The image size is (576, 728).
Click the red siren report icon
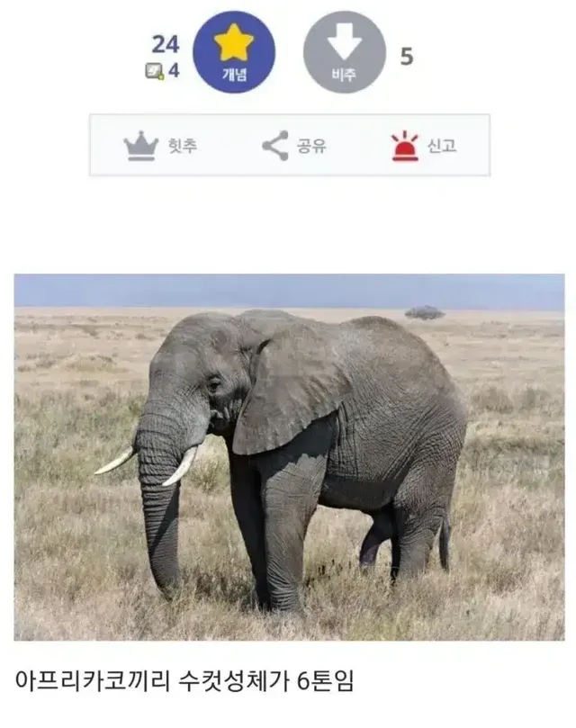[405, 146]
